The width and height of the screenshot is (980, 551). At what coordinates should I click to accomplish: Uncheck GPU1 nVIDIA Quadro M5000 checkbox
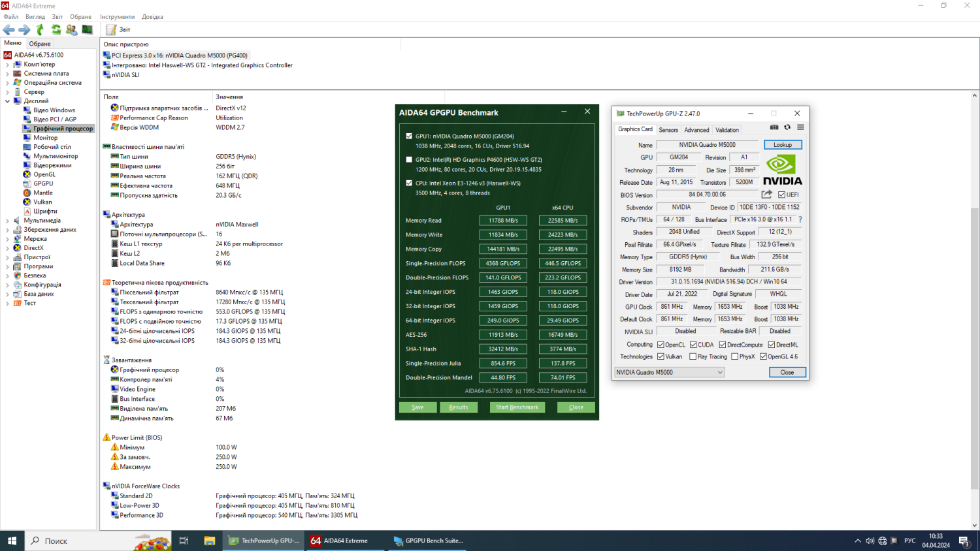[x=409, y=136]
